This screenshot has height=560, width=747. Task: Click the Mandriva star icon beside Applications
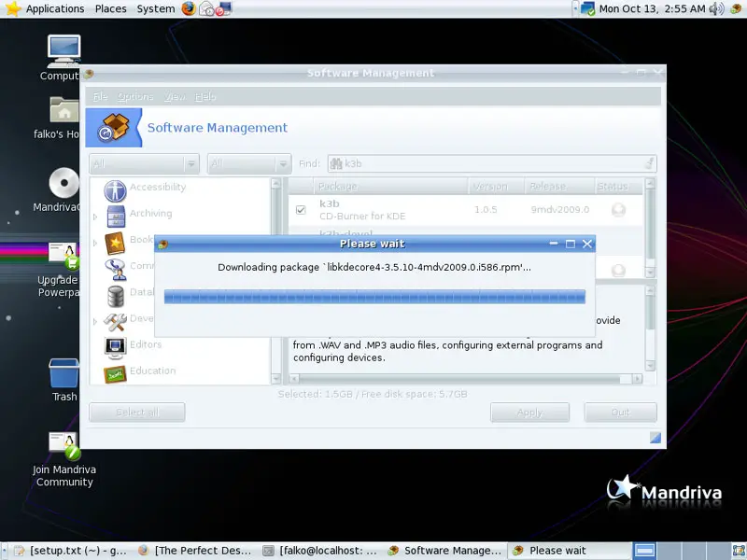click(13, 8)
